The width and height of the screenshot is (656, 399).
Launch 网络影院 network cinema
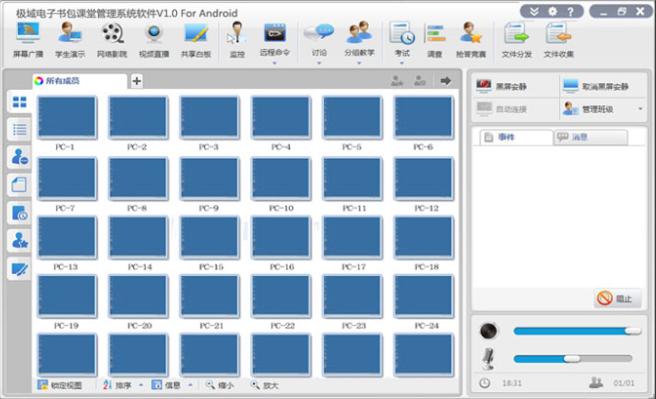(x=112, y=40)
